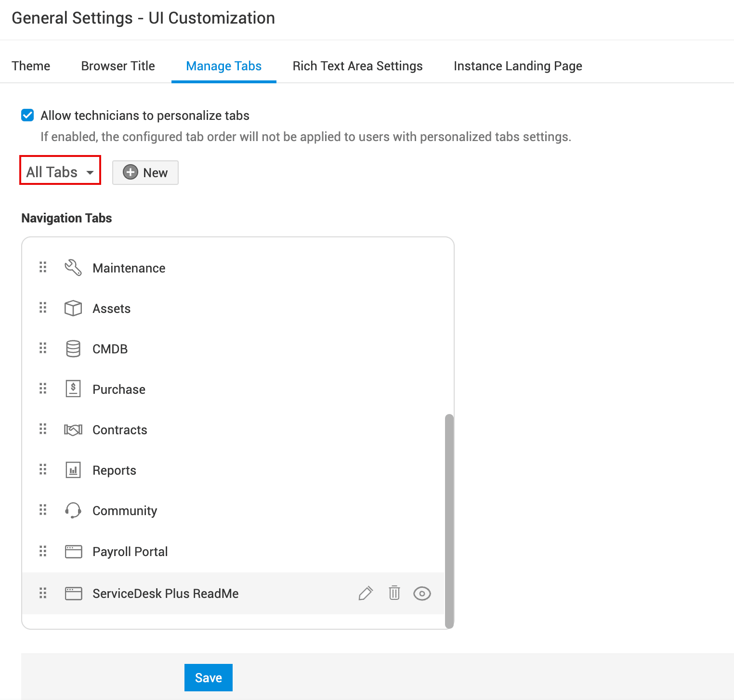The height and width of the screenshot is (700, 734).
Task: Click the Purchase invoice icon
Action: (73, 389)
